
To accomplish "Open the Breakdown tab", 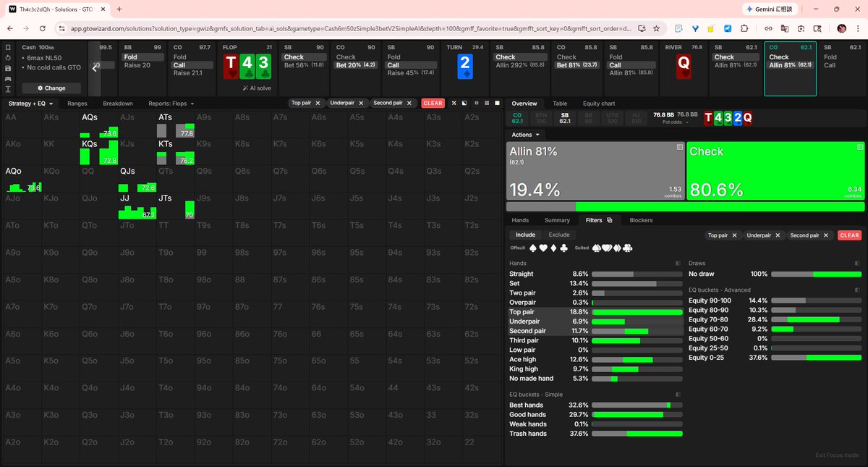I will (x=118, y=104).
